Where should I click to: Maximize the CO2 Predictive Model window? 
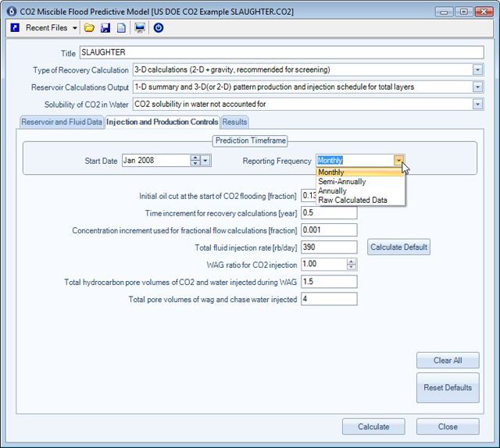pos(463,12)
